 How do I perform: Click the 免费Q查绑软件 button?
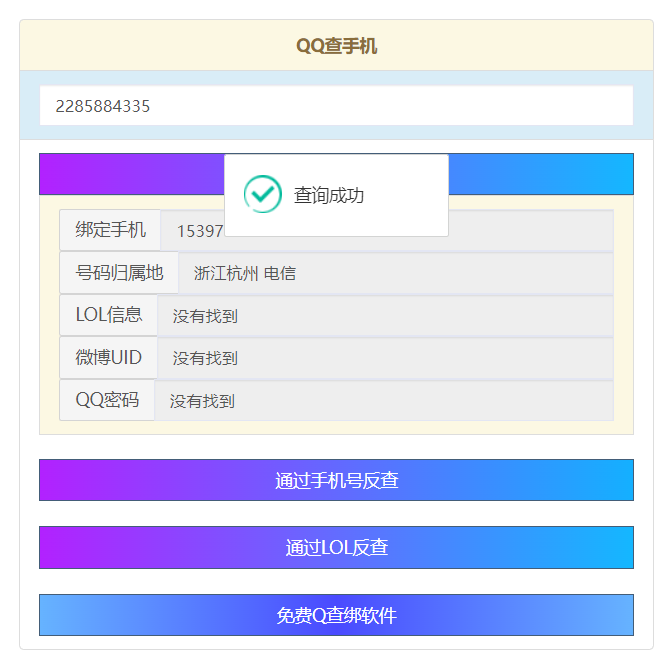pos(336,615)
